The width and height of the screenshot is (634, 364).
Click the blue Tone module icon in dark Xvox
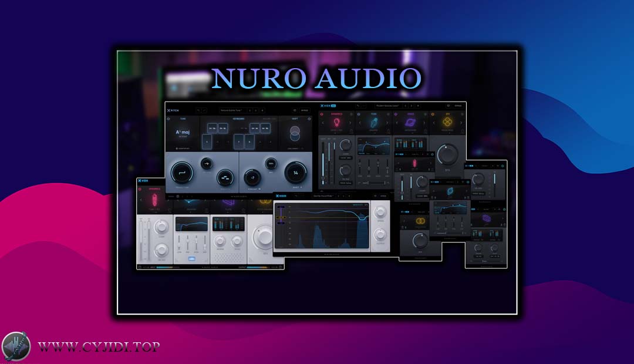pos(373,123)
